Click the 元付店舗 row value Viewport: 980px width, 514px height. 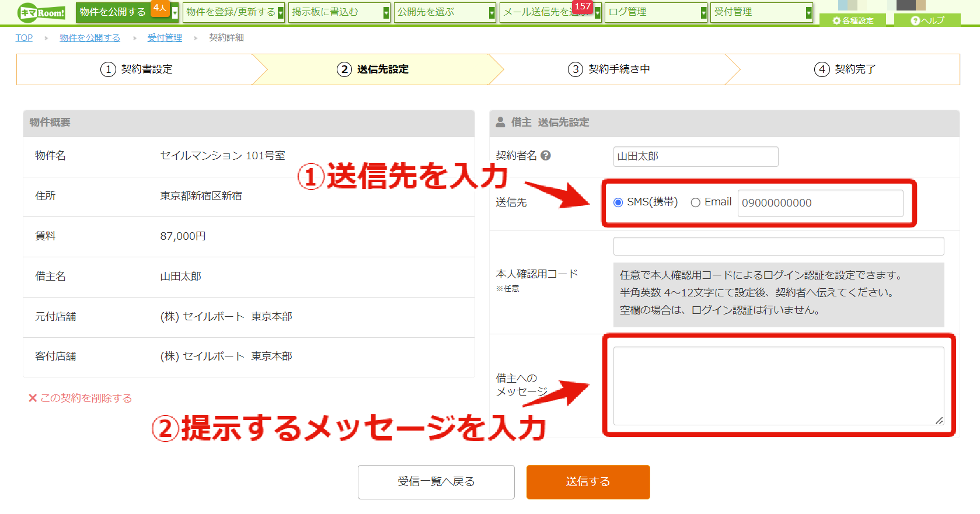point(226,316)
